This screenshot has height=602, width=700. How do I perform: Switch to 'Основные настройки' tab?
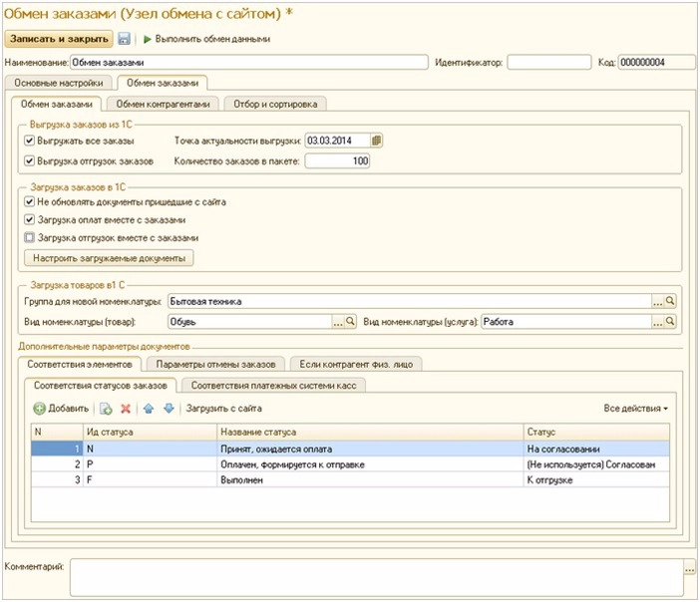click(58, 83)
